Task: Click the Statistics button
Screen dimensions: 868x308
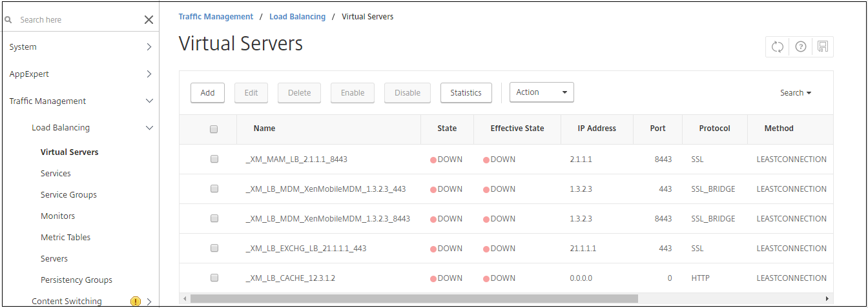Action: [x=466, y=93]
